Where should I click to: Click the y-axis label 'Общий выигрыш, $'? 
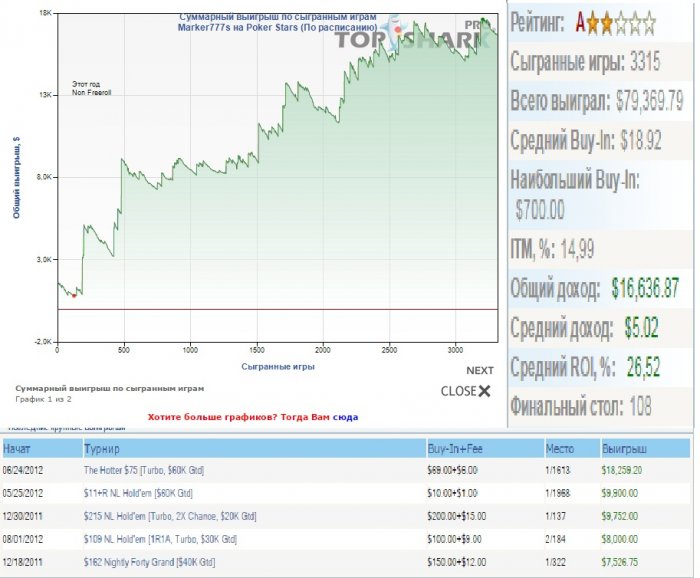coord(17,178)
